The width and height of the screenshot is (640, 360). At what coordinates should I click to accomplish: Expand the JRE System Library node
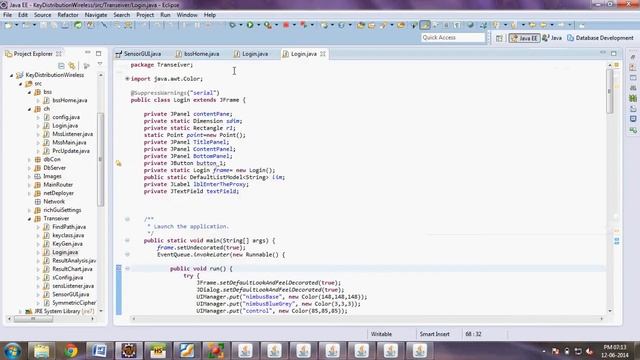(20, 311)
